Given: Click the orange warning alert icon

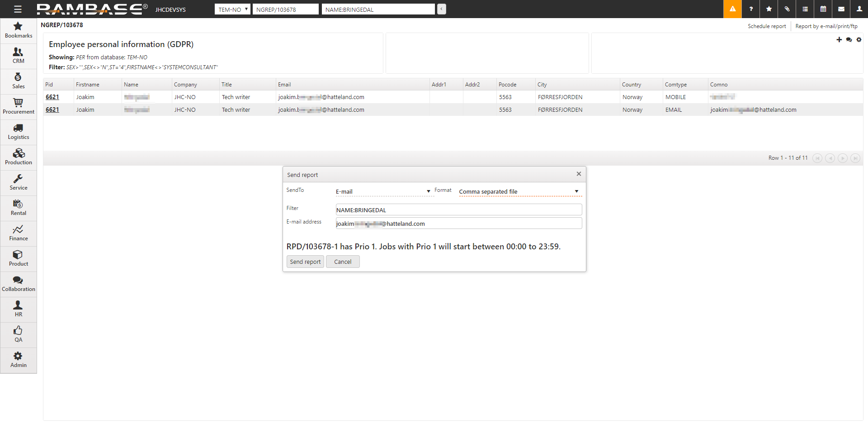Looking at the screenshot, I should pos(732,9).
